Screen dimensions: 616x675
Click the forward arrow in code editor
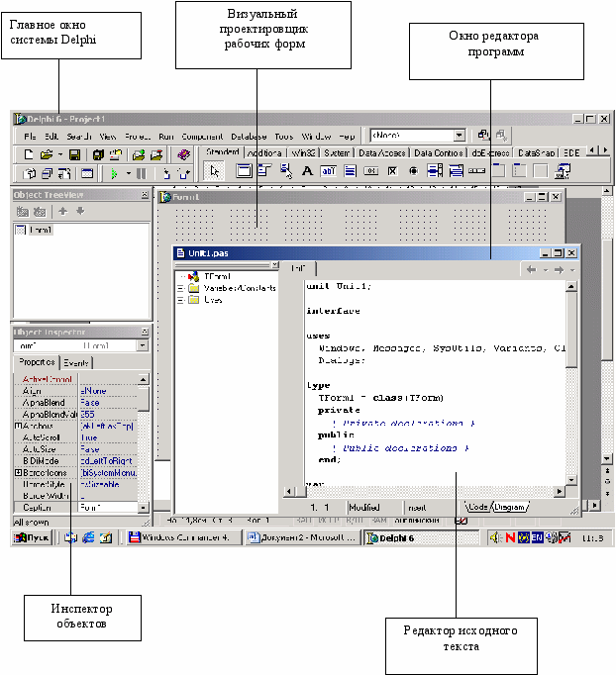pos(560,270)
